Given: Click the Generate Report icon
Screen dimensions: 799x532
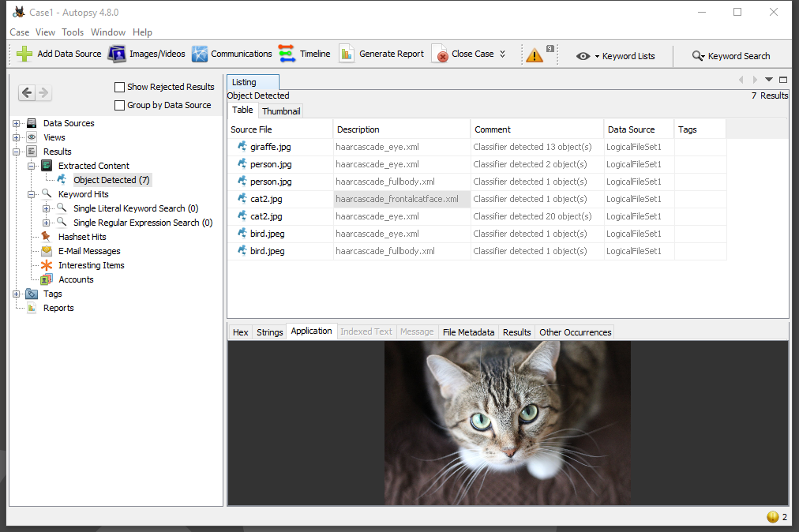Looking at the screenshot, I should (347, 54).
